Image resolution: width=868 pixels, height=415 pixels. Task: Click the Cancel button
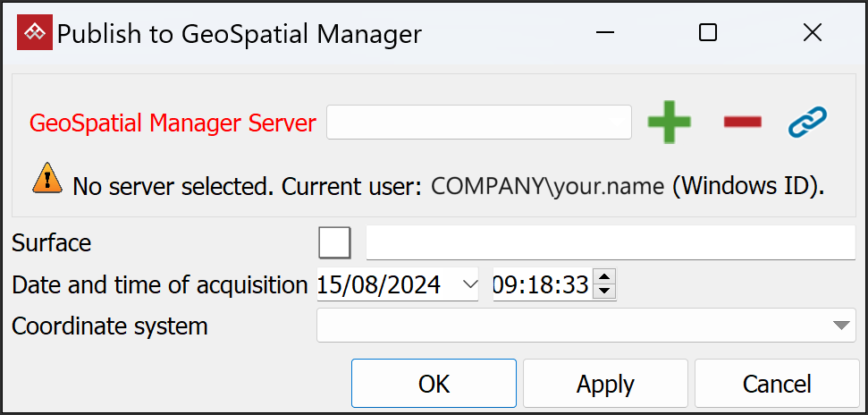tap(776, 384)
